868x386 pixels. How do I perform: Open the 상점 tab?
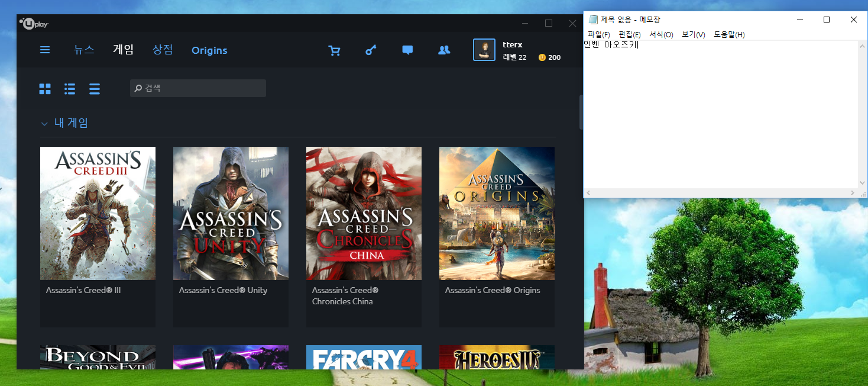coord(163,50)
